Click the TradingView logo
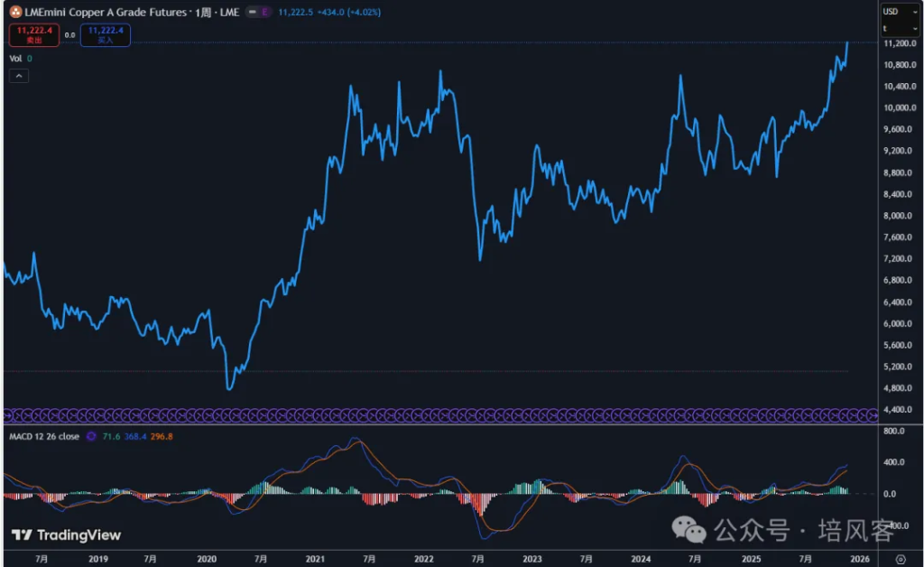The width and height of the screenshot is (924, 567). (x=66, y=535)
